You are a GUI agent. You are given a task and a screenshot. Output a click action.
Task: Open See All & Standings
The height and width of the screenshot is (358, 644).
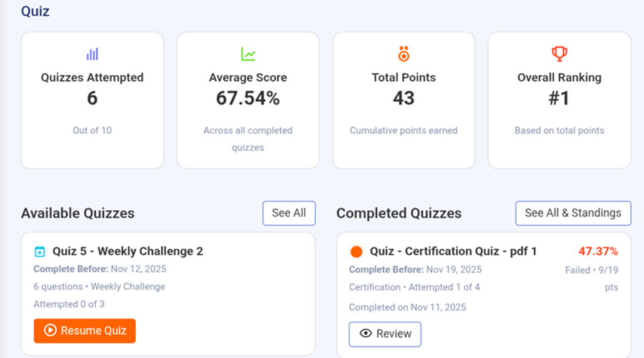click(x=573, y=213)
